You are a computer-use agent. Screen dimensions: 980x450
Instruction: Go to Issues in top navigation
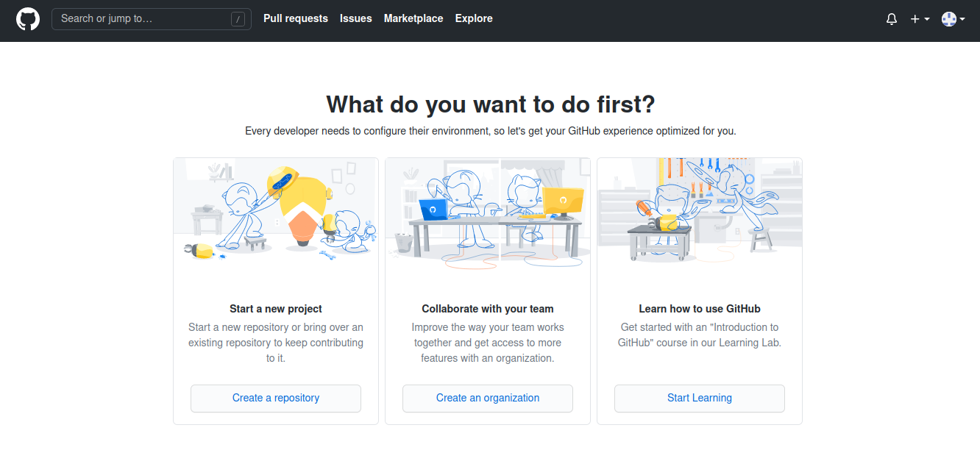[x=356, y=18]
